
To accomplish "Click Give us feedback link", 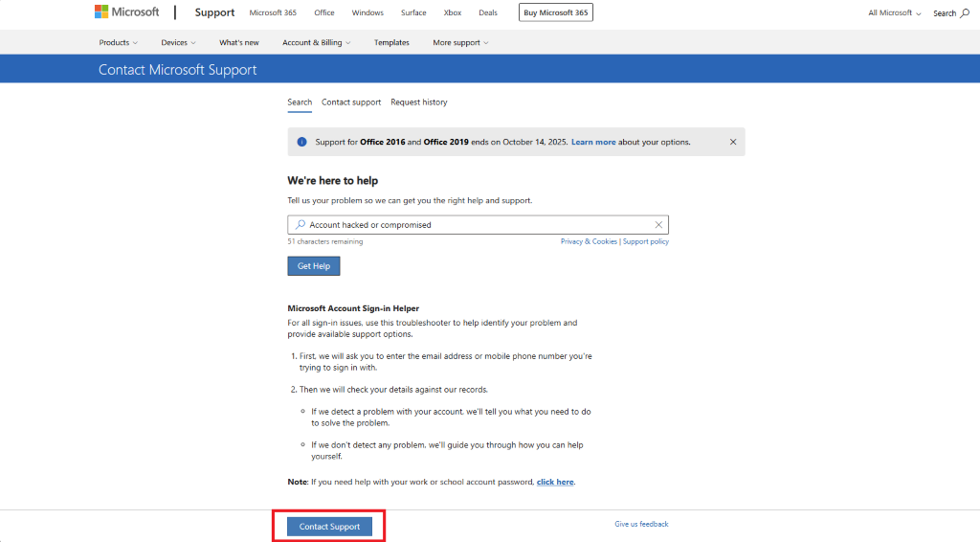I will pos(641,524).
